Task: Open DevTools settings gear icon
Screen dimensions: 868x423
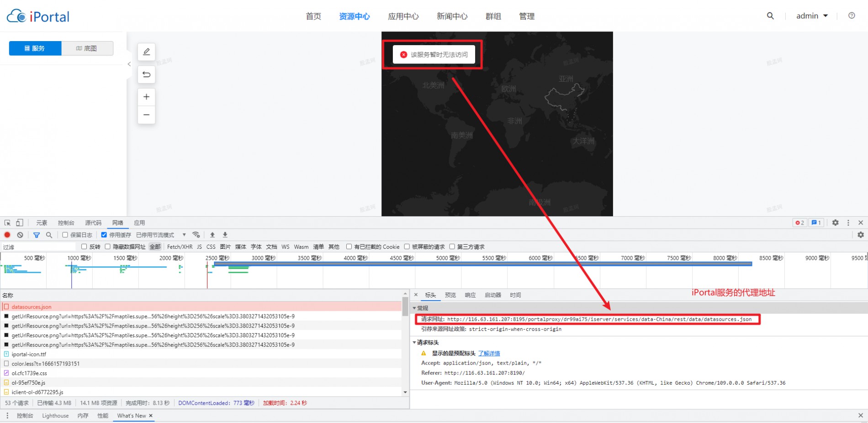Action: coord(835,223)
